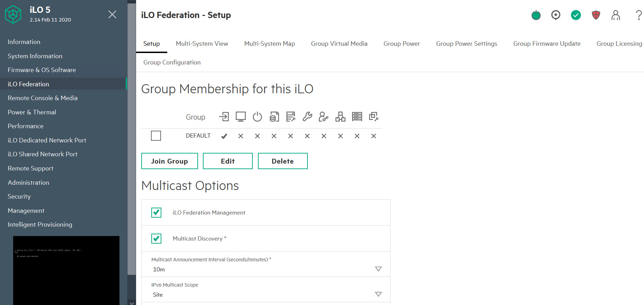Select the DEFAULT group checkbox
This screenshot has height=305, width=644.
tap(156, 136)
